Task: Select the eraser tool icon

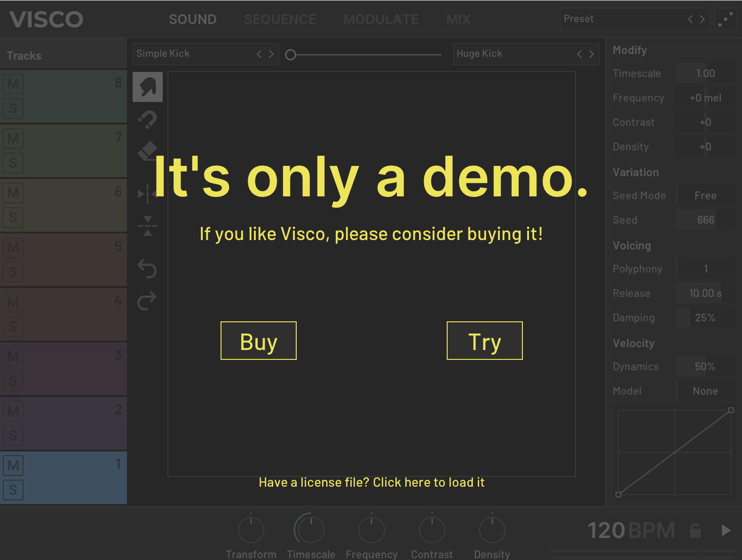Action: (148, 151)
